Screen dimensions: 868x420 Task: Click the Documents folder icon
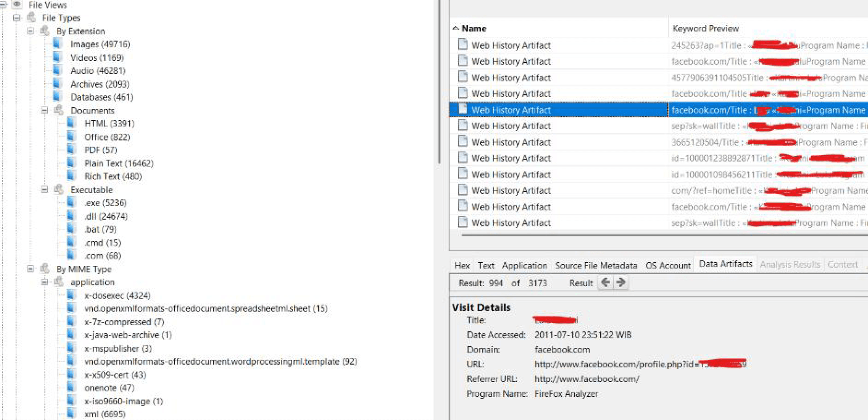59,110
